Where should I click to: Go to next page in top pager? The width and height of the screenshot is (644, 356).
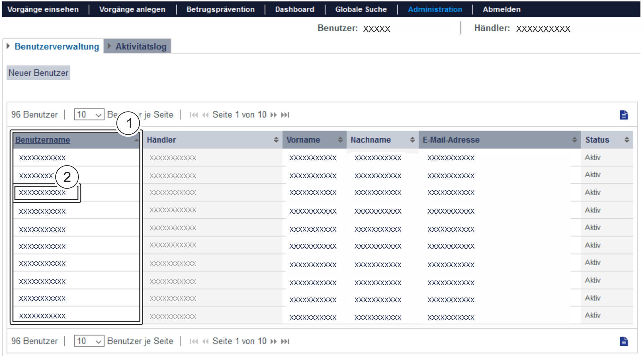click(273, 115)
